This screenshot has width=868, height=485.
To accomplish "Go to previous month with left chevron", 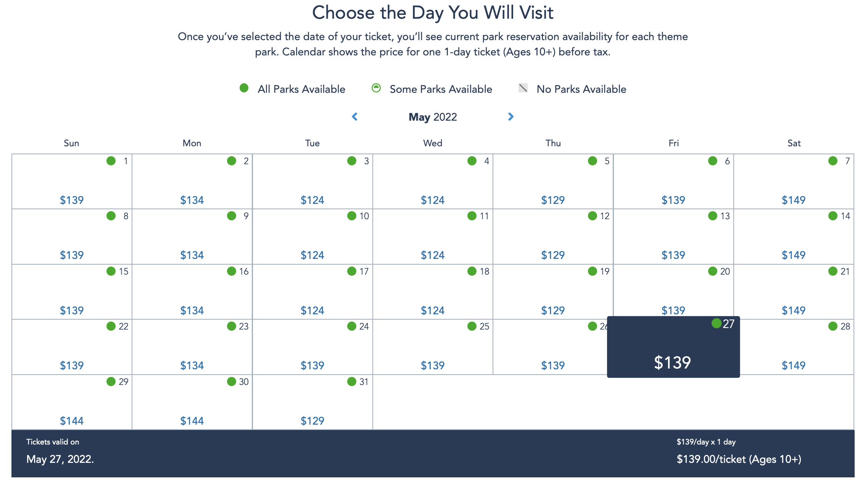I will tap(354, 117).
